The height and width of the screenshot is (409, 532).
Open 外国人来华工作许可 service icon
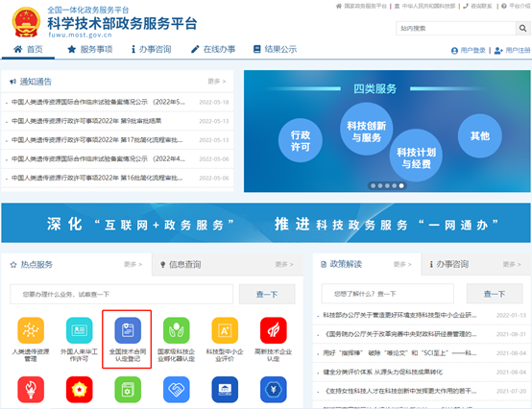pyautogui.click(x=79, y=330)
